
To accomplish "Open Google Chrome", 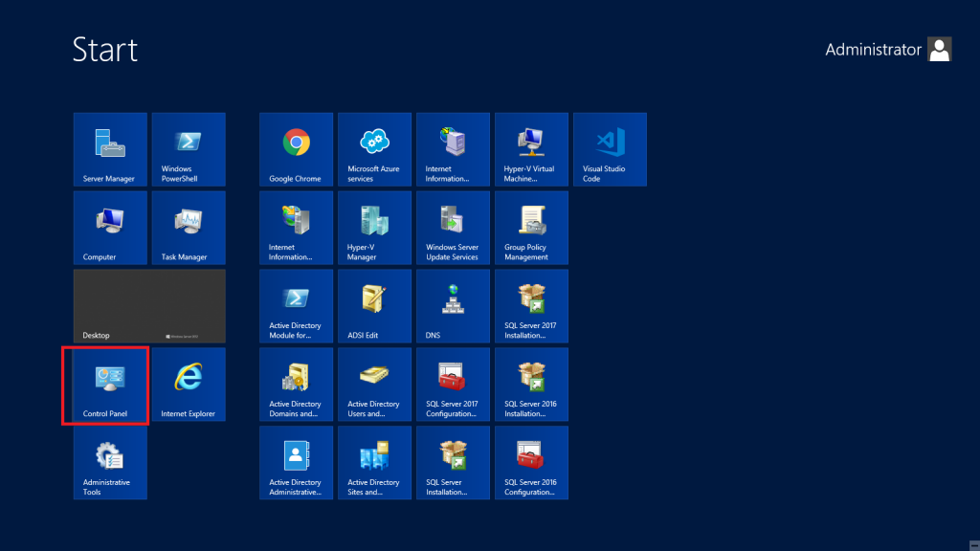I will point(296,149).
